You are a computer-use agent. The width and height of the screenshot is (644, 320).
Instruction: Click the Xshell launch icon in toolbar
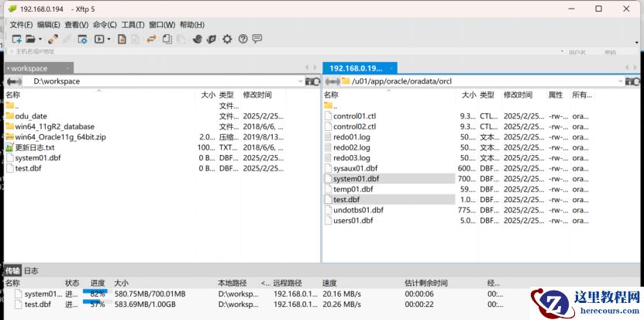click(x=198, y=39)
